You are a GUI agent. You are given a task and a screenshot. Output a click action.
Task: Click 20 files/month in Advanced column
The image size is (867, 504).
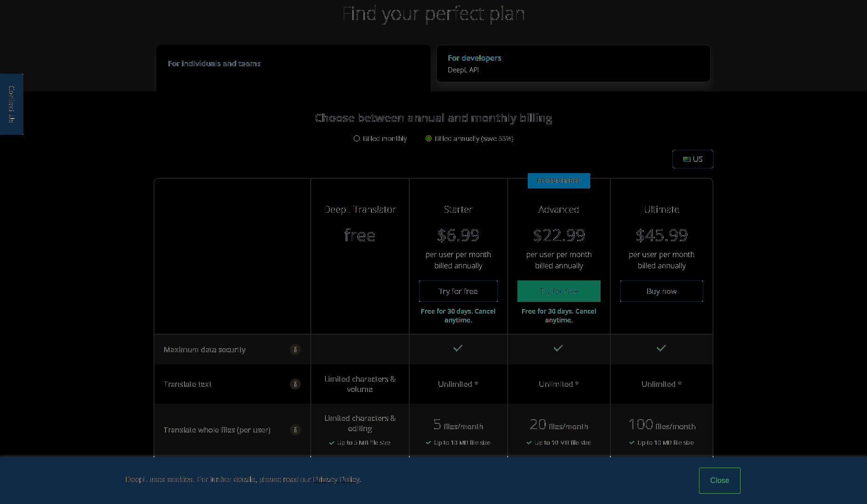pos(559,425)
